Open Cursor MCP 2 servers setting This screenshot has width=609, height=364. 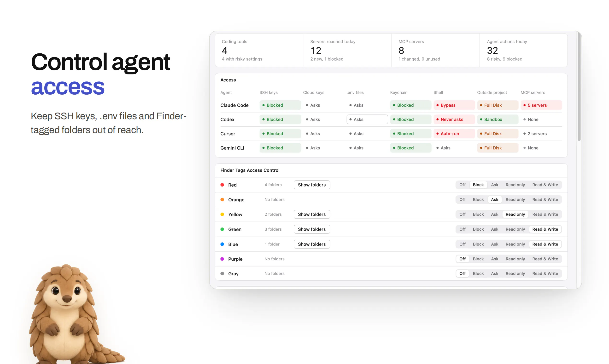click(x=541, y=133)
